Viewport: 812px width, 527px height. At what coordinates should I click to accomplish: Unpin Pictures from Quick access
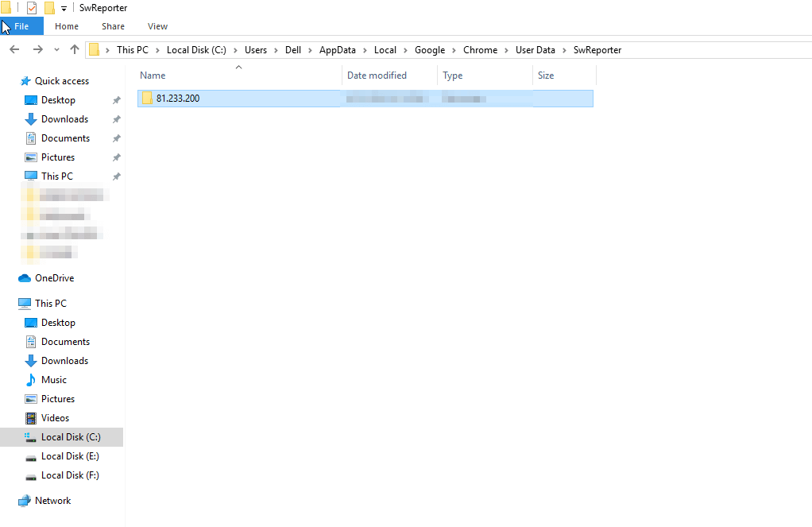(116, 157)
